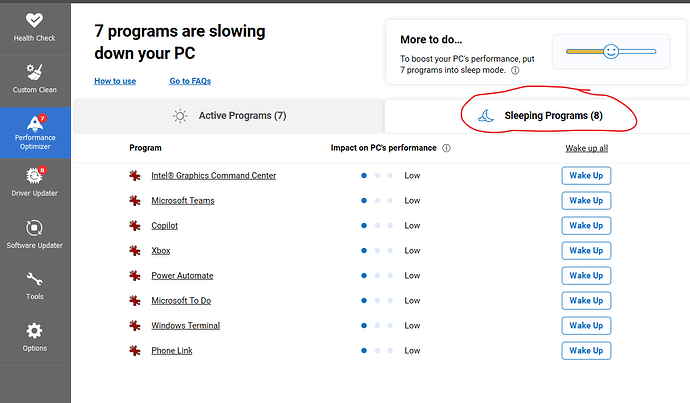Open the Driver Updater gear icon
This screenshot has height=403, width=690.
tap(34, 176)
